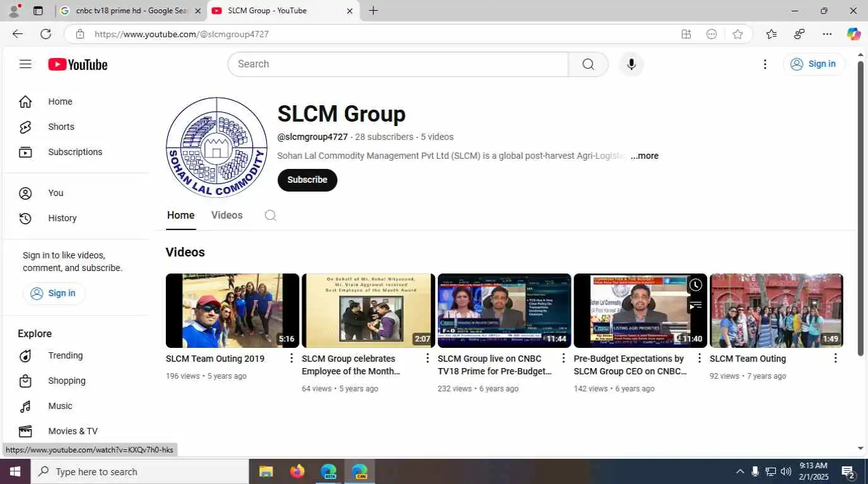Open the Edge profile icon
Image resolution: width=868 pixels, height=484 pixels.
point(14,10)
